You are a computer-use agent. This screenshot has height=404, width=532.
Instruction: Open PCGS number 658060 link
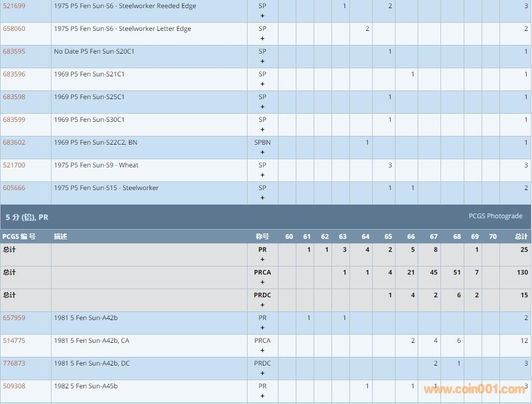(x=14, y=29)
